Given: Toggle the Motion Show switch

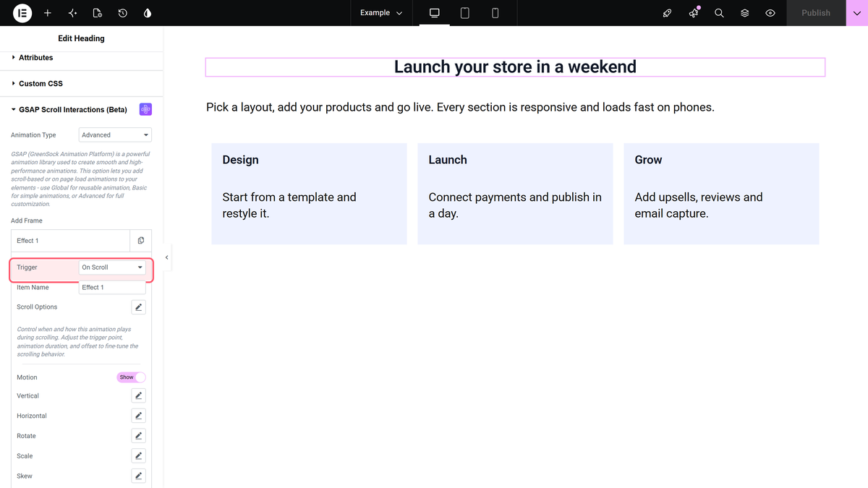Looking at the screenshot, I should point(131,377).
